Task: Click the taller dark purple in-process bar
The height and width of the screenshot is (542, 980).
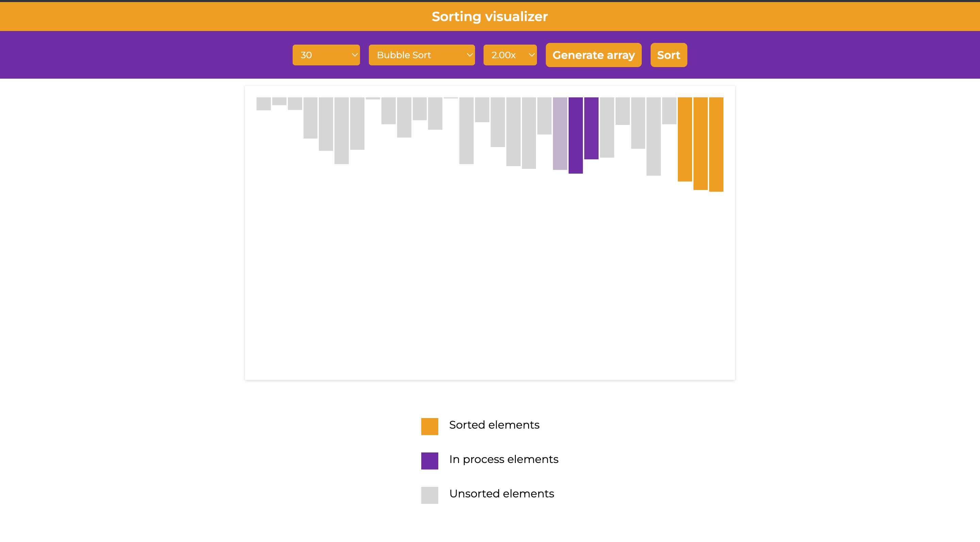Action: pos(576,135)
